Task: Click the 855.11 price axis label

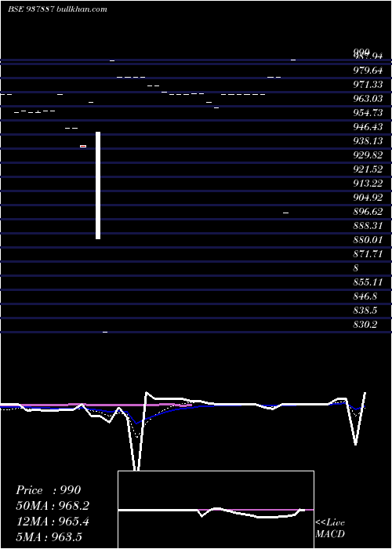Action: (x=368, y=282)
